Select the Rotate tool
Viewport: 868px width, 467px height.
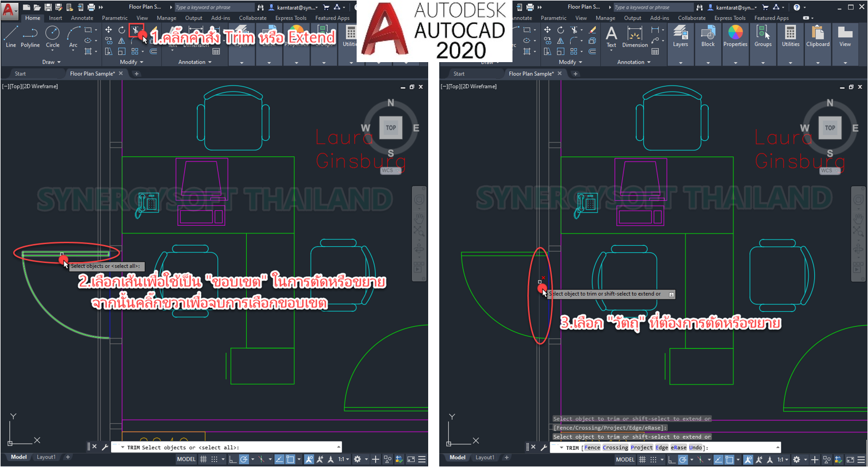(121, 30)
